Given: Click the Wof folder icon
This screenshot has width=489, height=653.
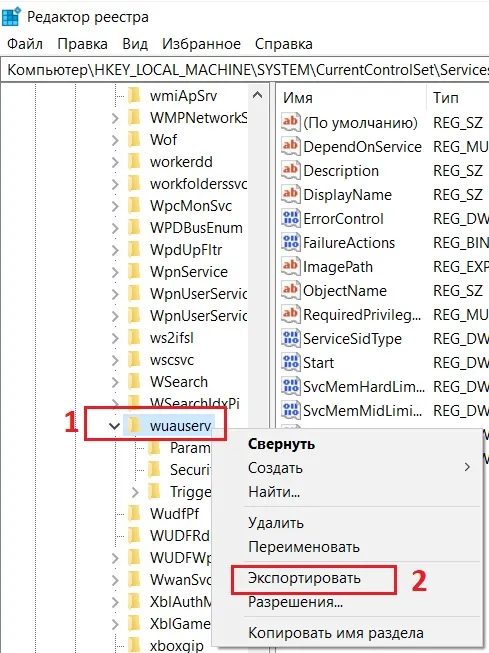Looking at the screenshot, I should (134, 140).
